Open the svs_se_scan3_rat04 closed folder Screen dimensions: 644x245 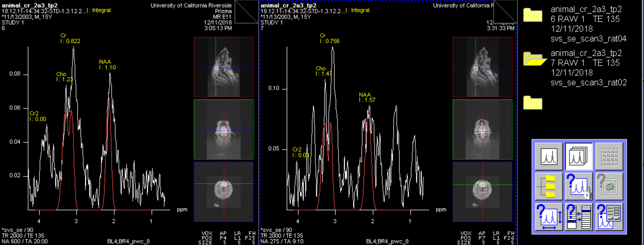[533, 15]
